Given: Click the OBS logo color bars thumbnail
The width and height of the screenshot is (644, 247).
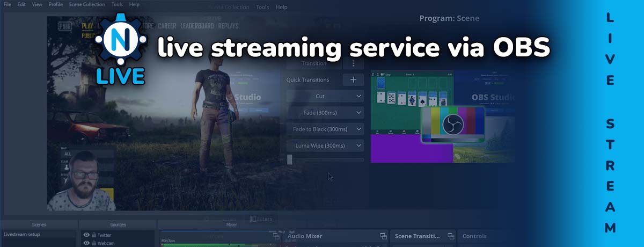Looking at the screenshot, I should (x=452, y=125).
